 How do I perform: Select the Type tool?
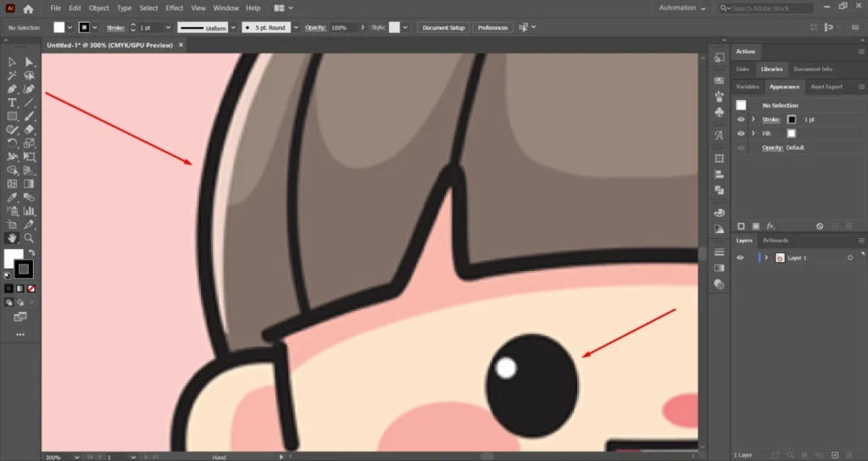click(12, 103)
